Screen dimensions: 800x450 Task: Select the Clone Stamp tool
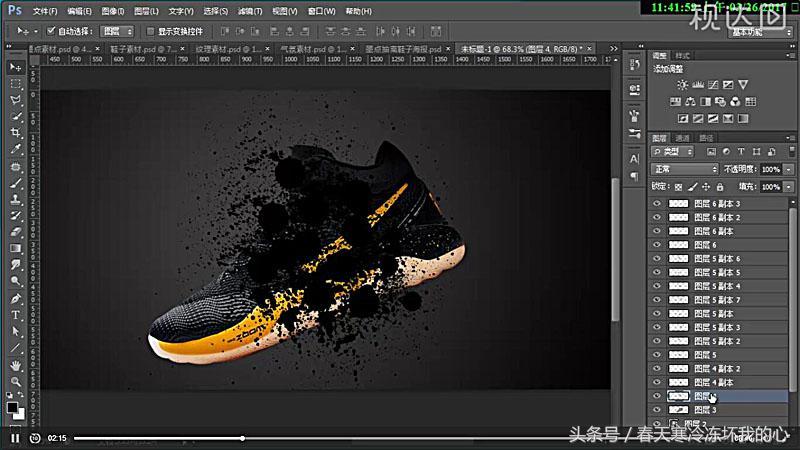pos(16,199)
